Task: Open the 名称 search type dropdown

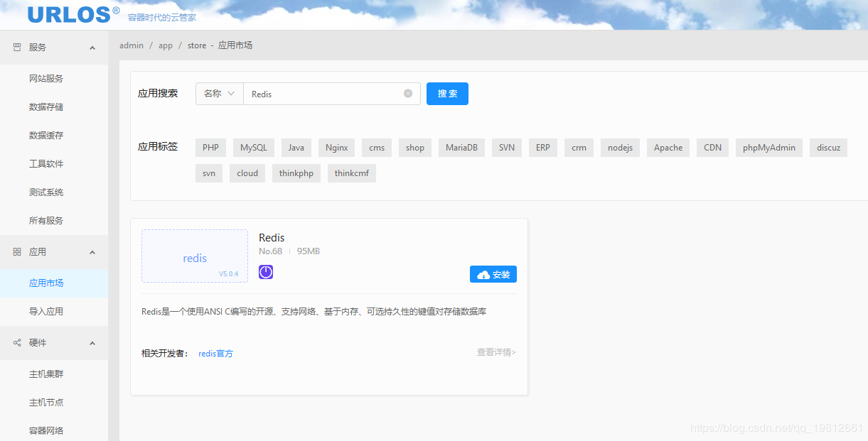Action: pyautogui.click(x=219, y=93)
